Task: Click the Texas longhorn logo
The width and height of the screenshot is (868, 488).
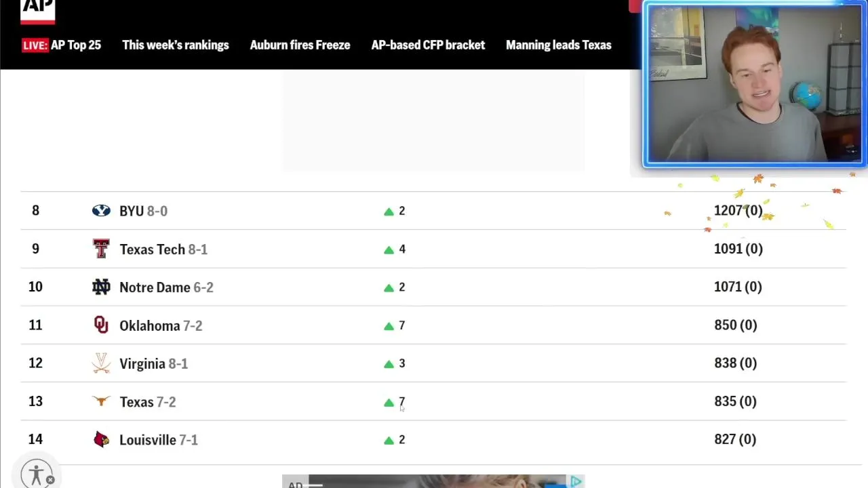Action: coord(101,401)
